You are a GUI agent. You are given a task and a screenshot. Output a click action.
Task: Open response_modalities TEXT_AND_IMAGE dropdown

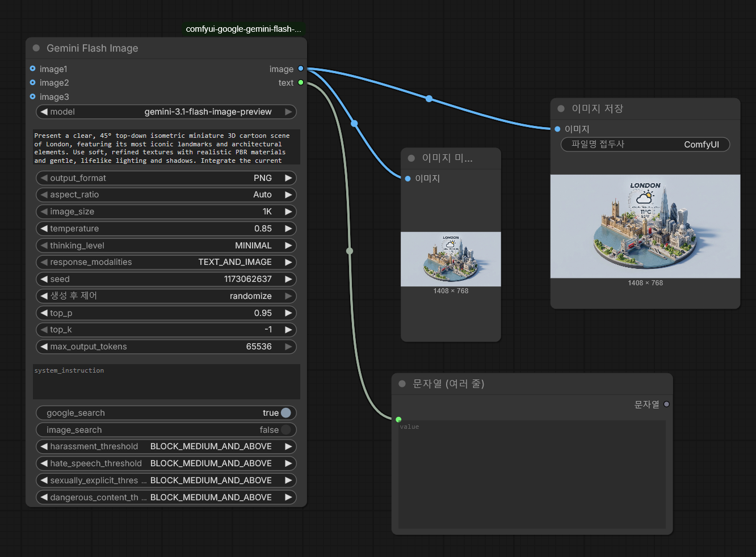[x=166, y=262]
